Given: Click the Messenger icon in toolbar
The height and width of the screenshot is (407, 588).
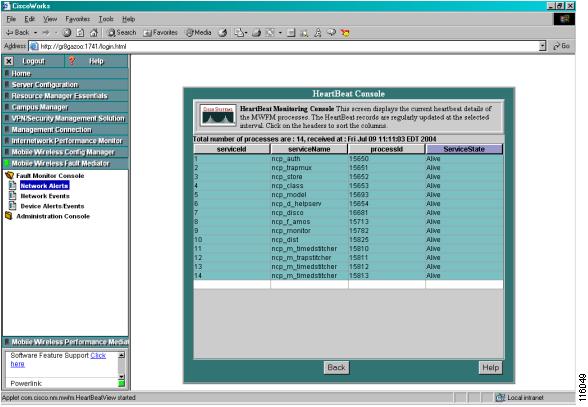Looking at the screenshot, I should coord(317,33).
